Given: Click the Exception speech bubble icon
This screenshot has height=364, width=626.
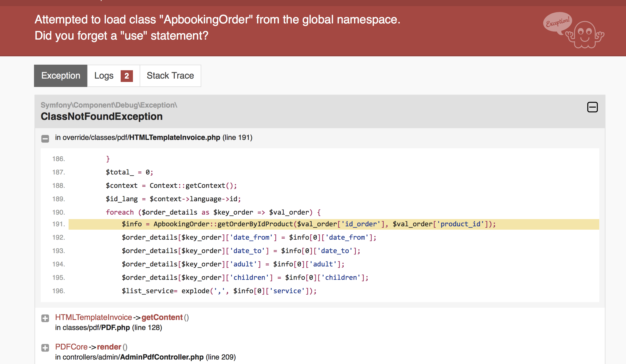Looking at the screenshot, I should 557,22.
